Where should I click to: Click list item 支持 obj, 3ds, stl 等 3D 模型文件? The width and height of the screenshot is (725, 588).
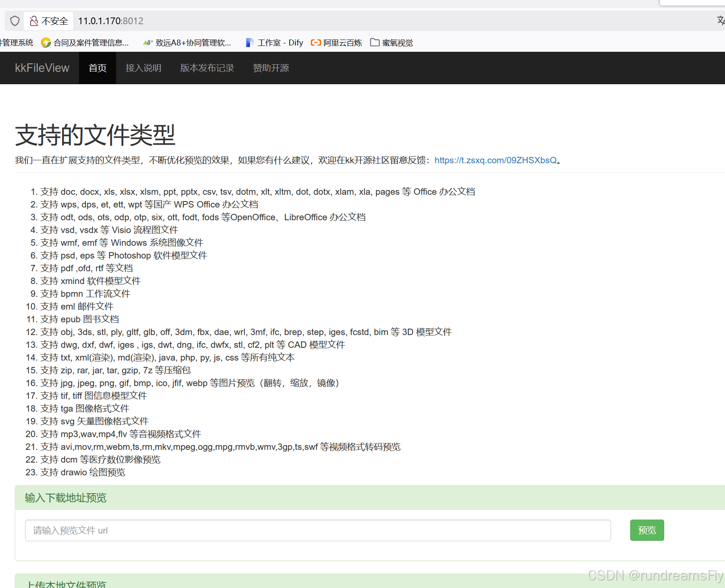(x=246, y=332)
